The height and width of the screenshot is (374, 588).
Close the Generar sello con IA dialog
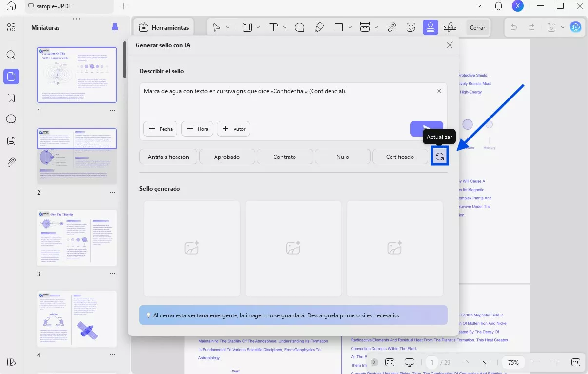click(x=450, y=45)
